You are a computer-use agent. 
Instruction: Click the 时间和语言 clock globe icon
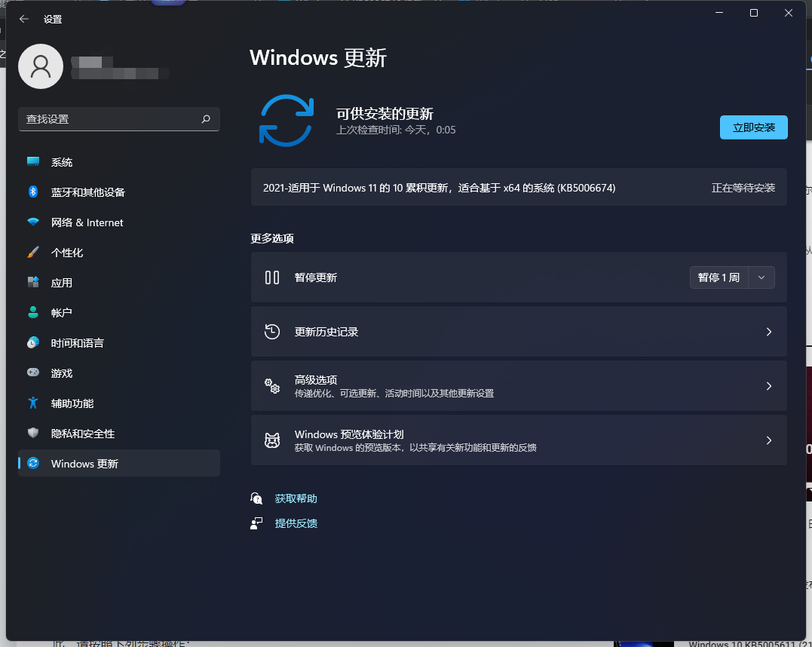(x=33, y=342)
